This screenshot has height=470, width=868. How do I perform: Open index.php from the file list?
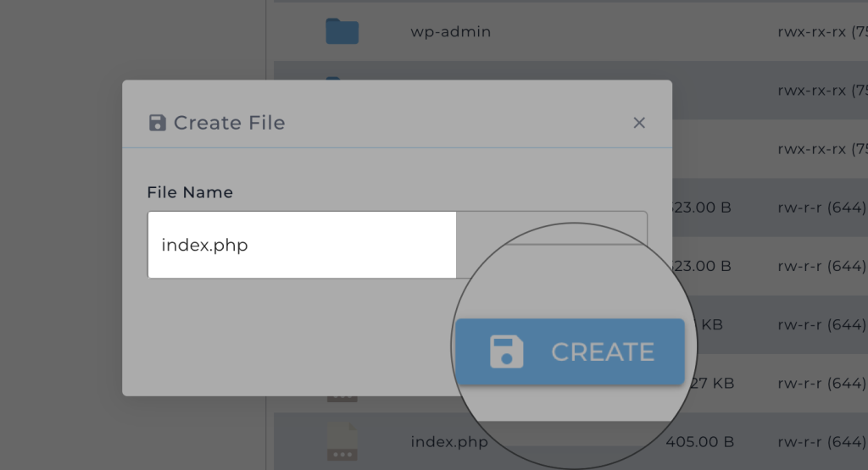coord(449,441)
